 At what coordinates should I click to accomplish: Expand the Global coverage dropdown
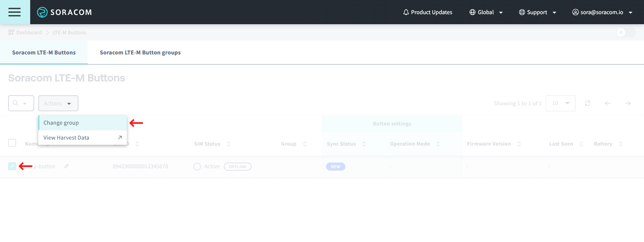tap(486, 12)
